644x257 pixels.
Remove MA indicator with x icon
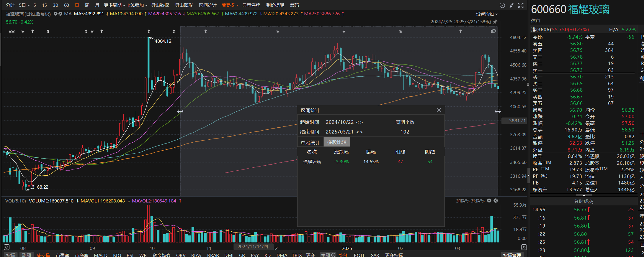[60, 14]
